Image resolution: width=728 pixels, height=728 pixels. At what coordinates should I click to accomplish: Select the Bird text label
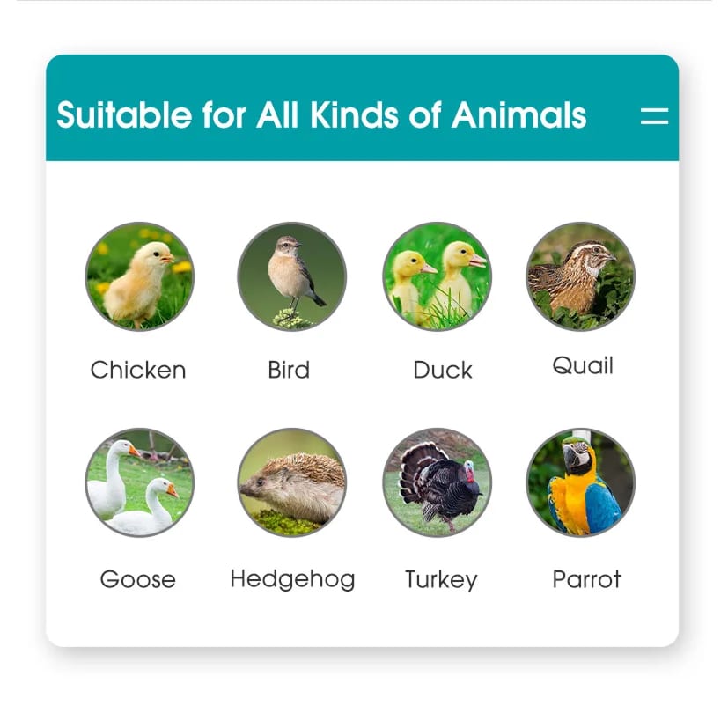[289, 370]
